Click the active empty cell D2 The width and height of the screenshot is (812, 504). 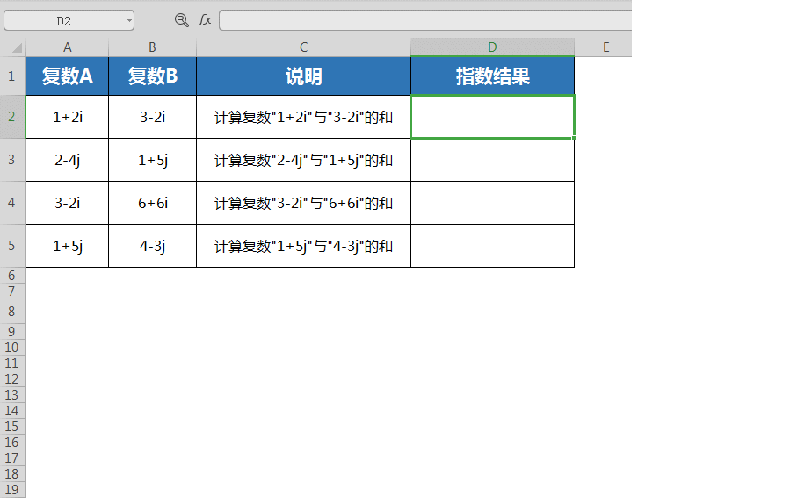[492, 117]
